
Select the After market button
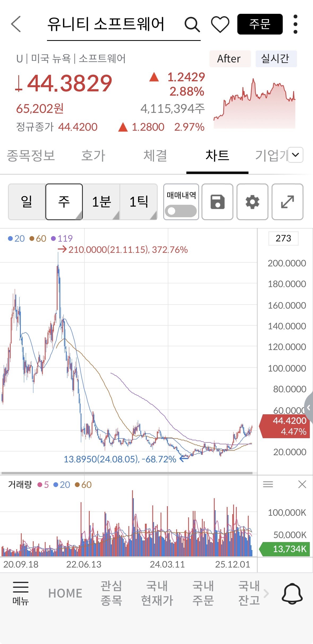tap(230, 59)
